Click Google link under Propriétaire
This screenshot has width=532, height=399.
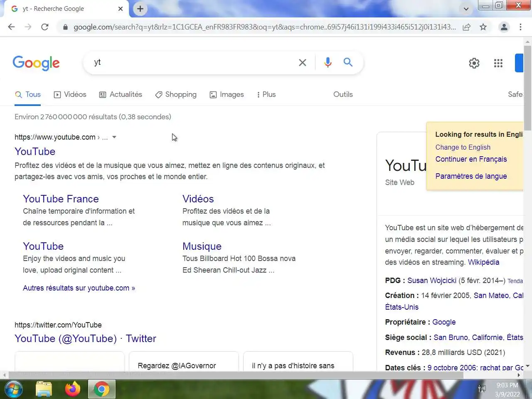[x=444, y=322]
